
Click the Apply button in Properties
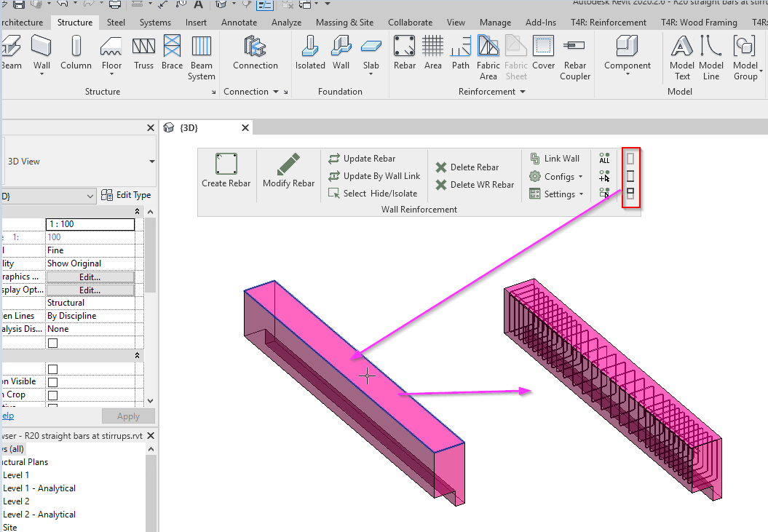128,416
